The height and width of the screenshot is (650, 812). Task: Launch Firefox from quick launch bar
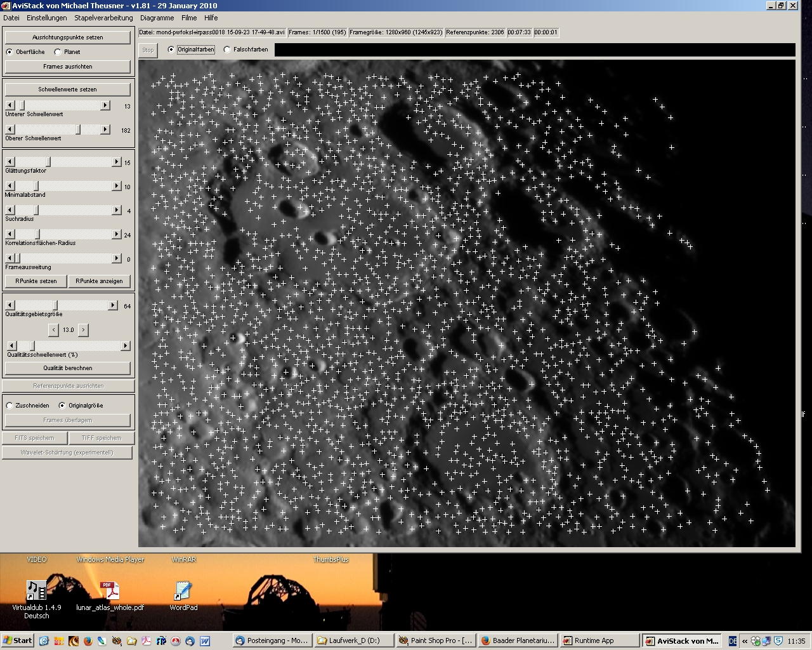pyautogui.click(x=88, y=641)
